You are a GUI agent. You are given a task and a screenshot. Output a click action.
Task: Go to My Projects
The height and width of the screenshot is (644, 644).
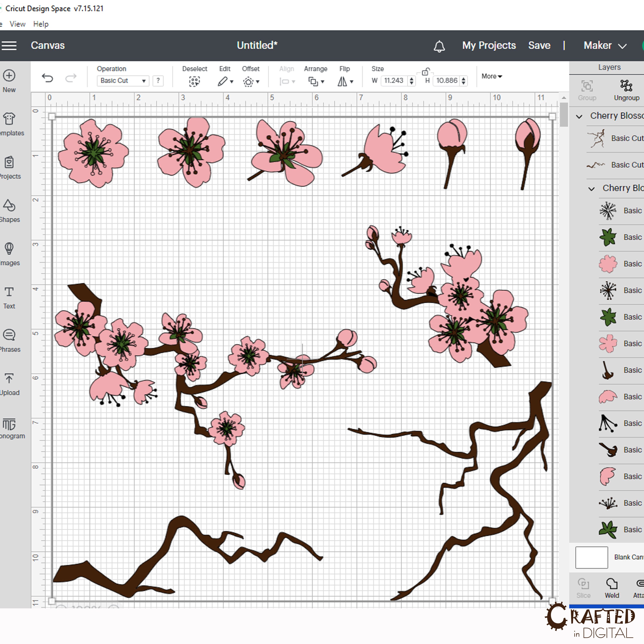(489, 45)
